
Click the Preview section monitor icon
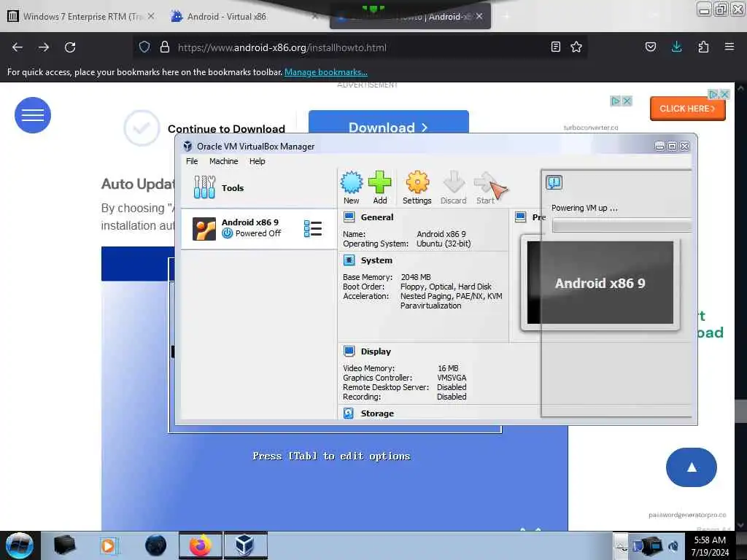[521, 217]
